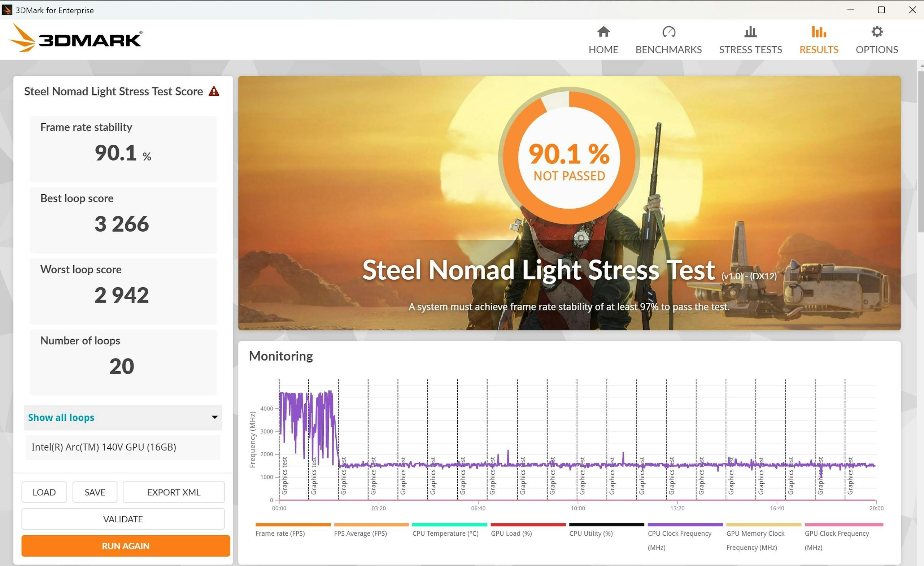Click the Options gear icon

point(877,32)
